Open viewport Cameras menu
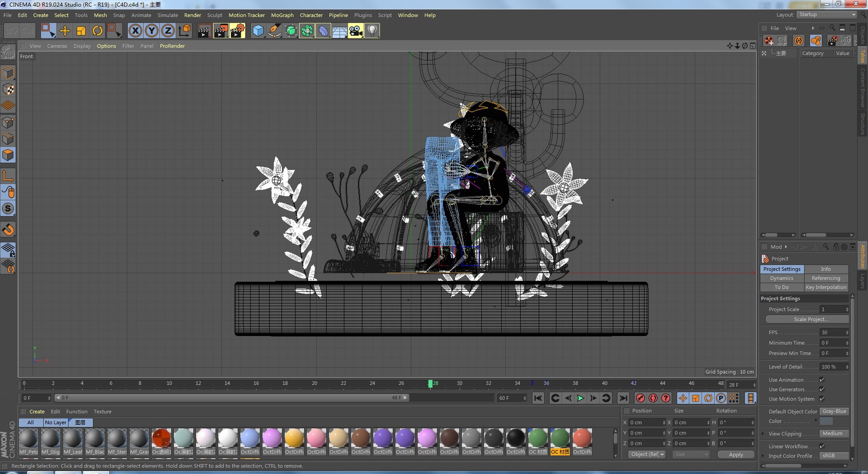This screenshot has width=868, height=474. pos(57,46)
